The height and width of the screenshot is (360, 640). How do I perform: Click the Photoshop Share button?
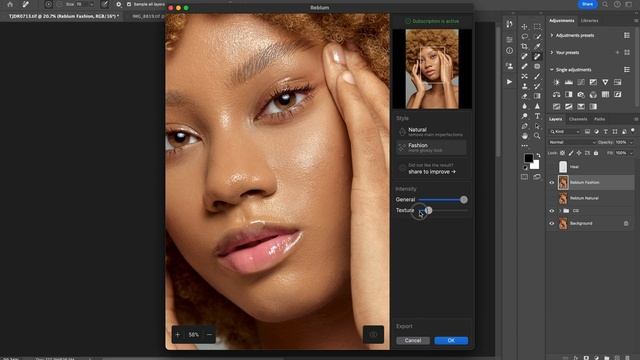(587, 4)
